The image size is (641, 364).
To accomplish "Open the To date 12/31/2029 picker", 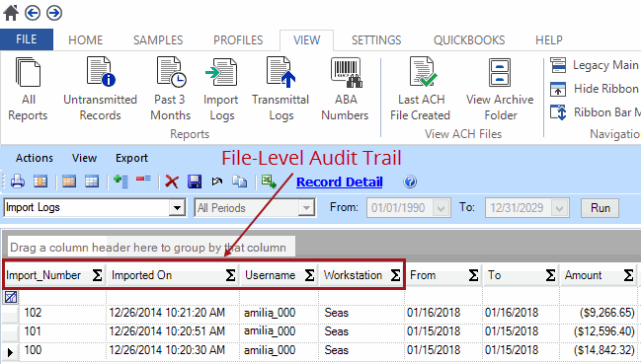I will point(559,208).
